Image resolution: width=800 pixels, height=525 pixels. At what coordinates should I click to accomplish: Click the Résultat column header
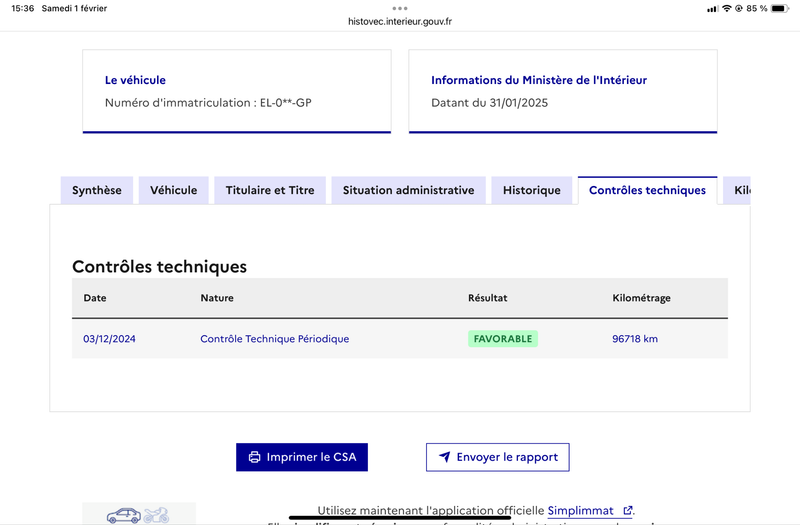488,298
